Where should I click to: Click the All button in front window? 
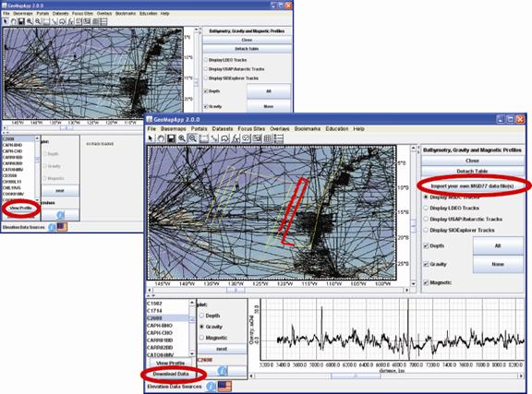(498, 245)
